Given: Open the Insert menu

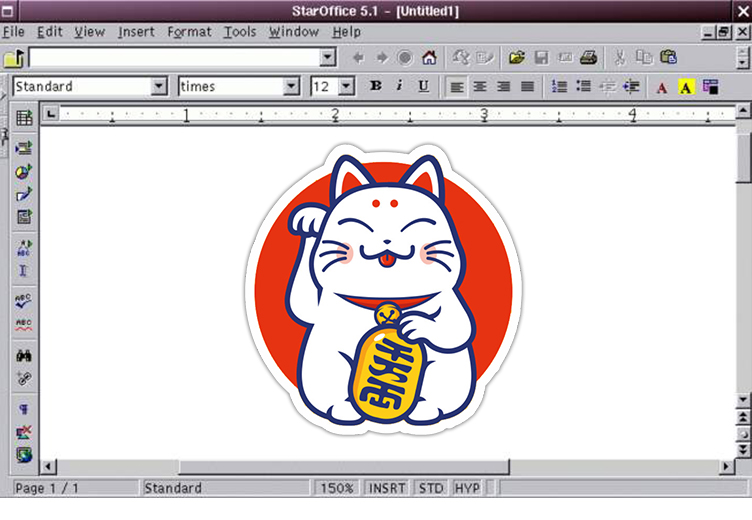Looking at the screenshot, I should (x=136, y=32).
